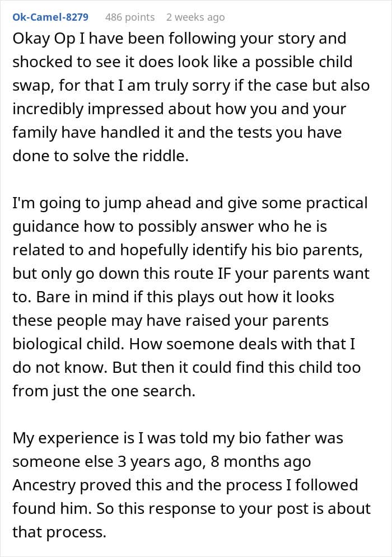This screenshot has width=392, height=557.
Task: Click the first paragraph starting 'Okay Op'
Action: tap(191, 97)
